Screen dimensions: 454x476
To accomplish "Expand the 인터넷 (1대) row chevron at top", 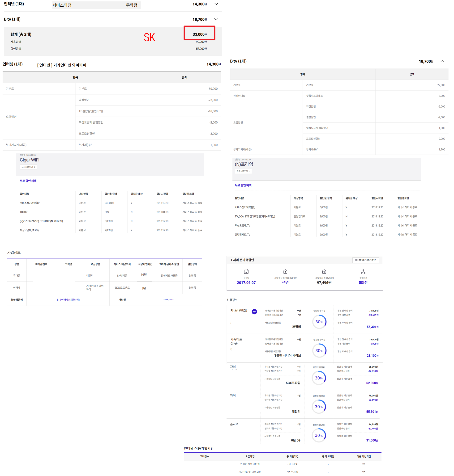I will [x=216, y=4].
